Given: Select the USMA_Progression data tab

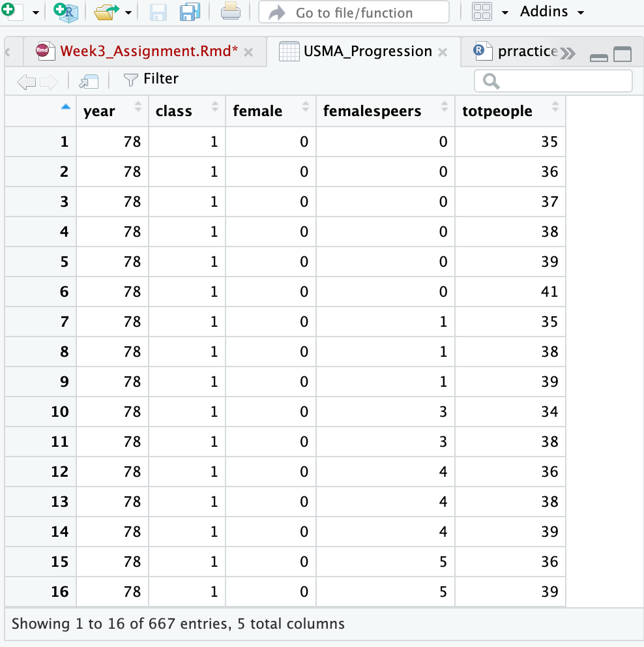Looking at the screenshot, I should (x=368, y=52).
